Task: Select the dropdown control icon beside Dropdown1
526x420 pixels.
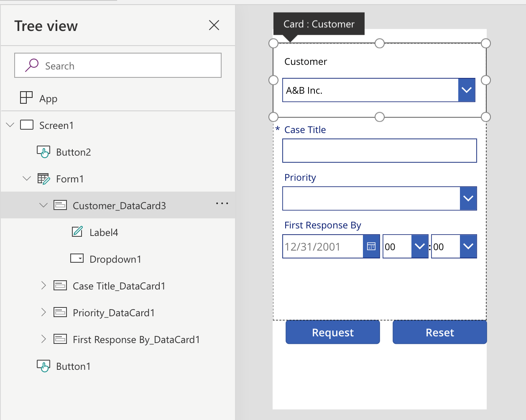Action: pos(77,259)
